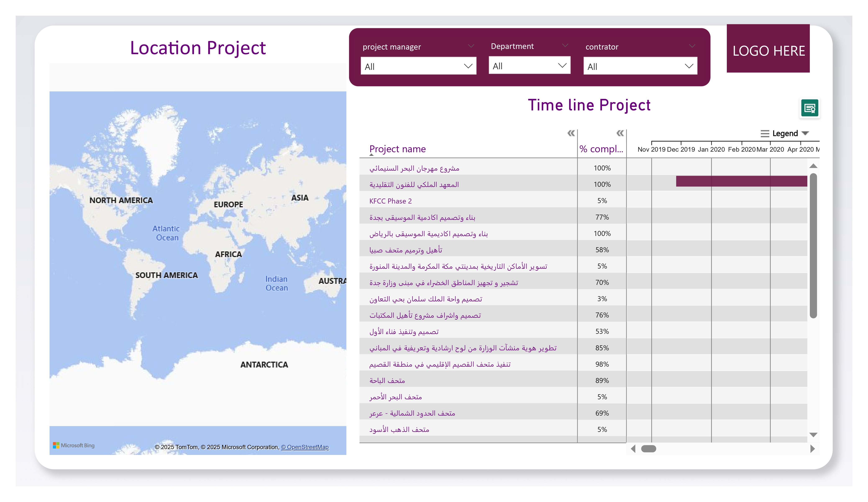Collapse the contrator slicer header chevron

click(x=692, y=46)
